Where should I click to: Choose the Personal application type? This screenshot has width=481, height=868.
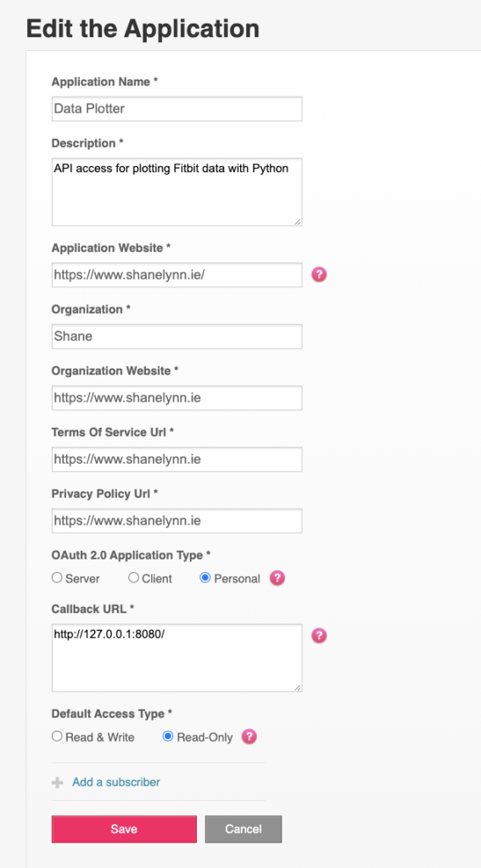205,578
